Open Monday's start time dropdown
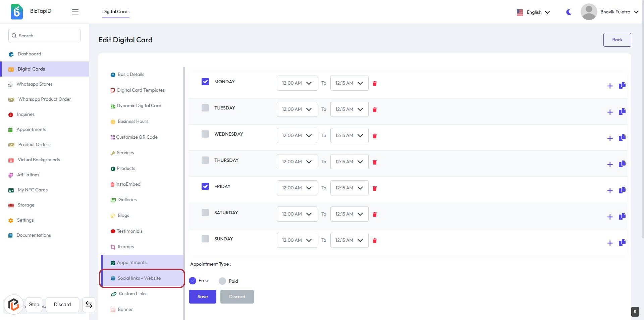644x320 pixels. [297, 83]
